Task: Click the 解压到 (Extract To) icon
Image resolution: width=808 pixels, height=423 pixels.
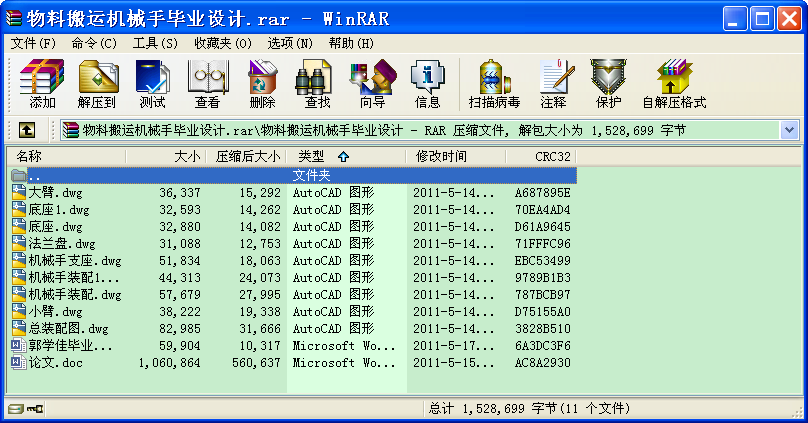Action: [x=97, y=84]
